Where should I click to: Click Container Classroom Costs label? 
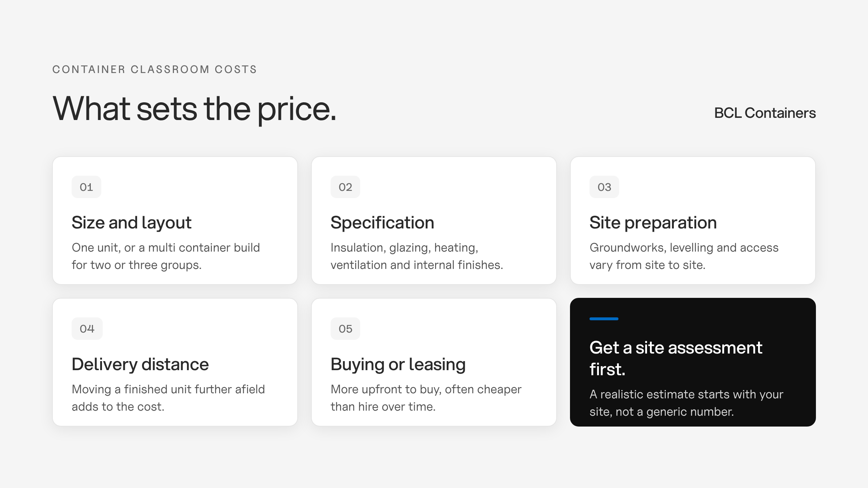[x=154, y=69]
